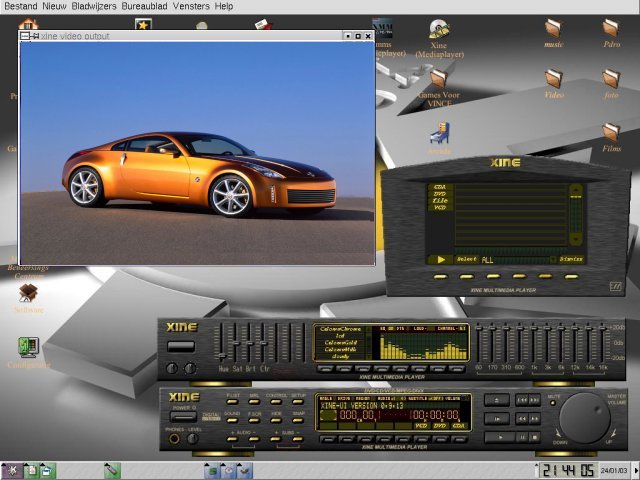Open the Help menu

pos(224,6)
